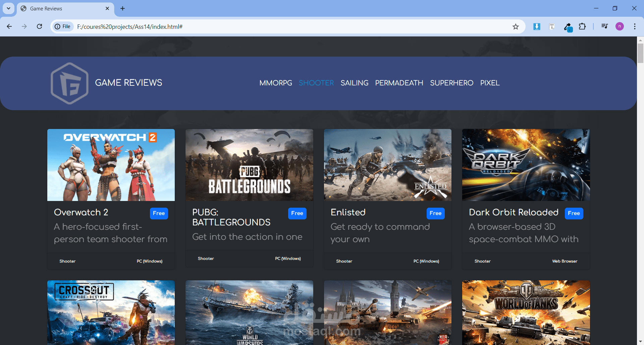Screen dimensions: 644x345
Task: Click the scrollbar down arrow
Action: 640,341
